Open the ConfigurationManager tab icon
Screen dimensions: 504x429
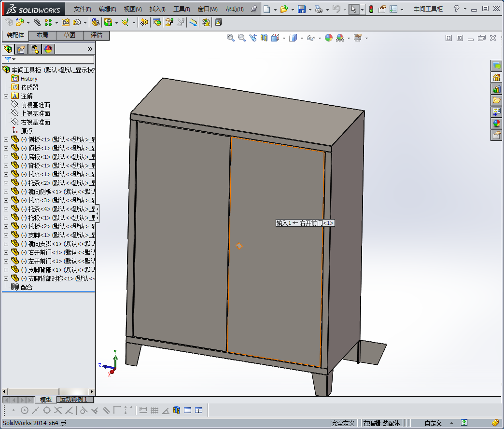pyautogui.click(x=35, y=49)
